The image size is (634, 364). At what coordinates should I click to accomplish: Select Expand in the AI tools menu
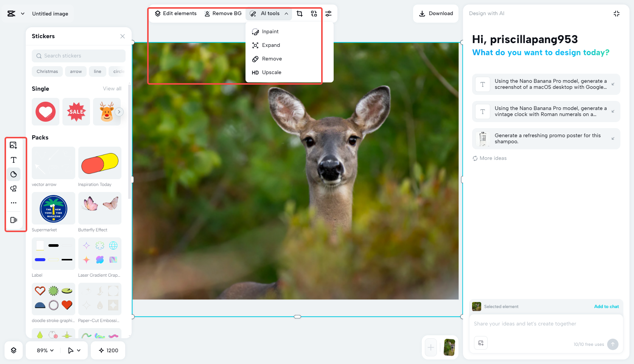[x=270, y=45]
